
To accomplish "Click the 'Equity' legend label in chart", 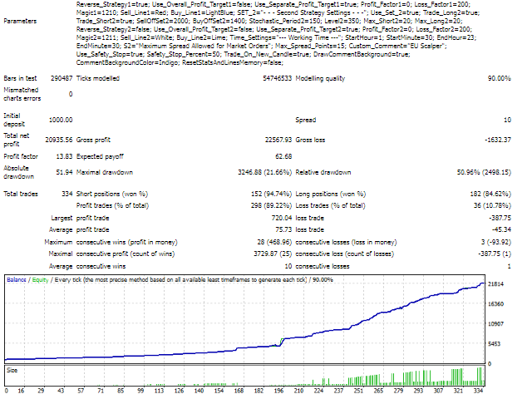I will 41,280.
